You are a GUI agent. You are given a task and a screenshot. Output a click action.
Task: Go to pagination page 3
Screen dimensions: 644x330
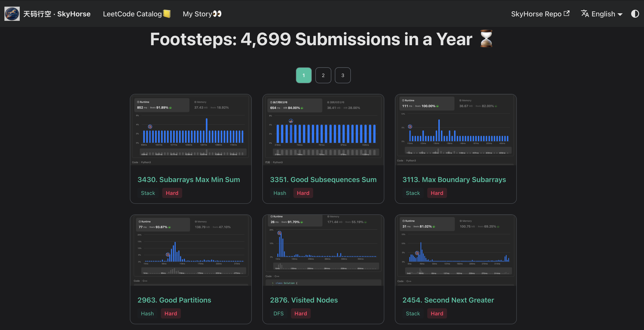(x=343, y=75)
